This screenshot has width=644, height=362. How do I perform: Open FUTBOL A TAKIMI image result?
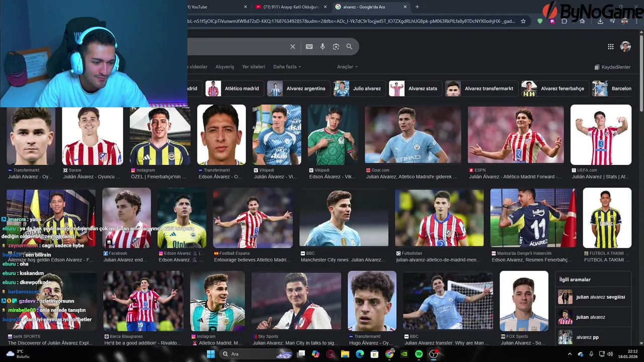tap(607, 218)
